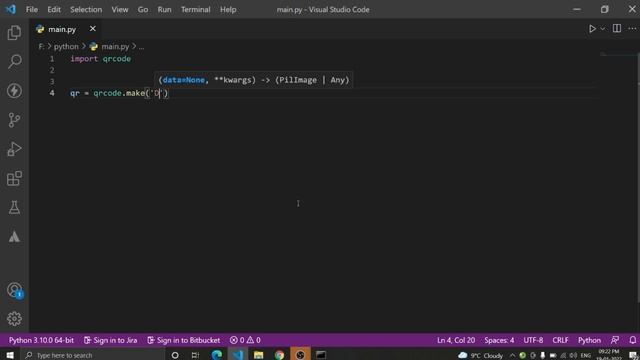Image resolution: width=640 pixels, height=360 pixels.
Task: Open the errors and warnings Problems indicator
Action: pos(245,340)
